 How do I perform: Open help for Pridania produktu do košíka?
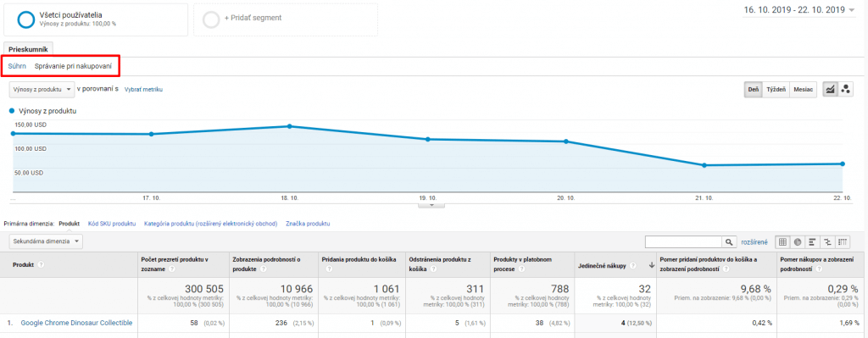pyautogui.click(x=329, y=269)
